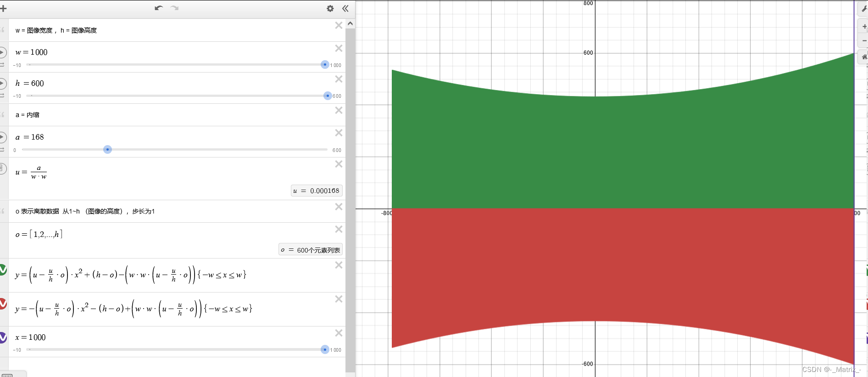This screenshot has width=868, height=377.
Task: Edit the h = 600 expression
Action: click(30, 84)
